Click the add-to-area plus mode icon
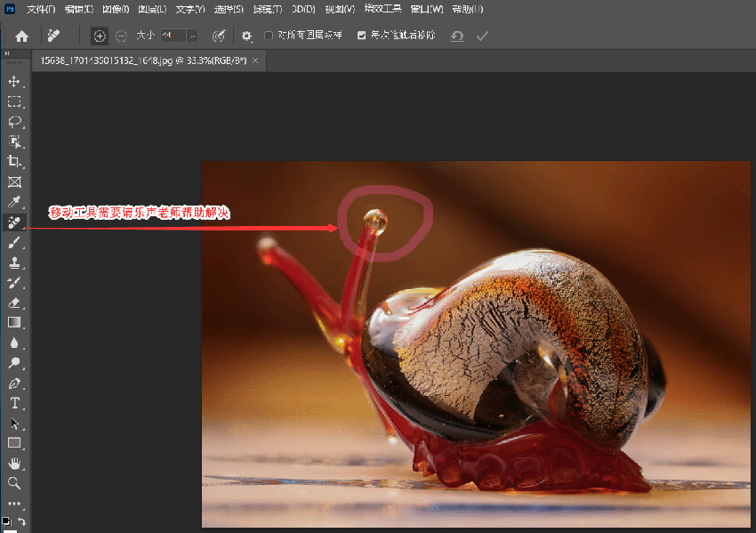The width and height of the screenshot is (756, 533). point(100,36)
